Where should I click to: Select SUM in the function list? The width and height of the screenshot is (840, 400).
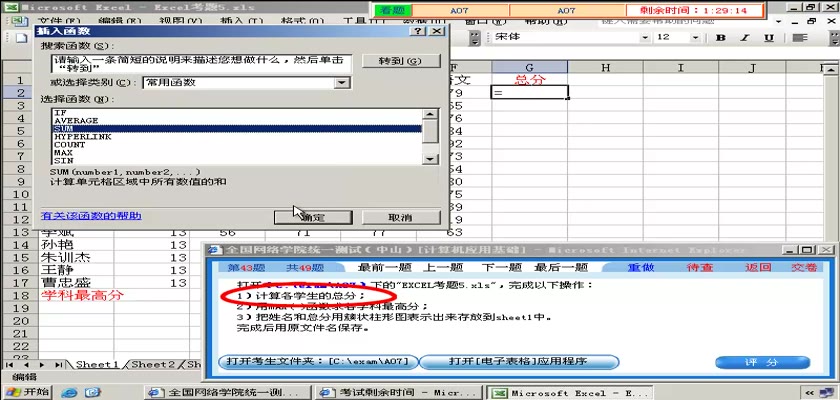236,129
